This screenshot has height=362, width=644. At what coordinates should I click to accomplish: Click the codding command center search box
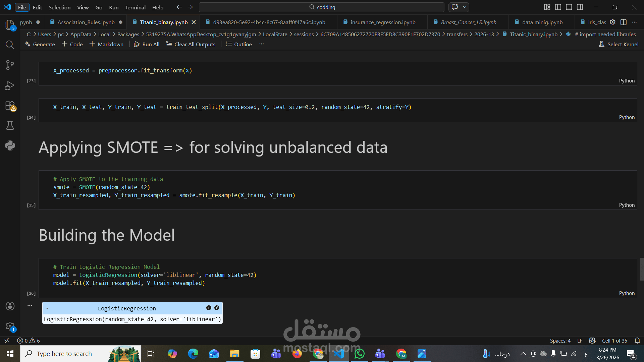(322, 7)
